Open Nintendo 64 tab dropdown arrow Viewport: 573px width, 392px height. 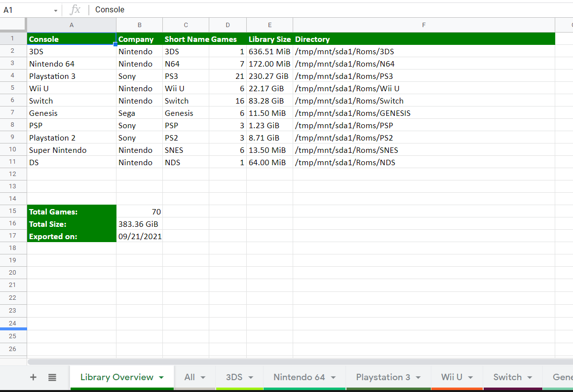point(333,377)
